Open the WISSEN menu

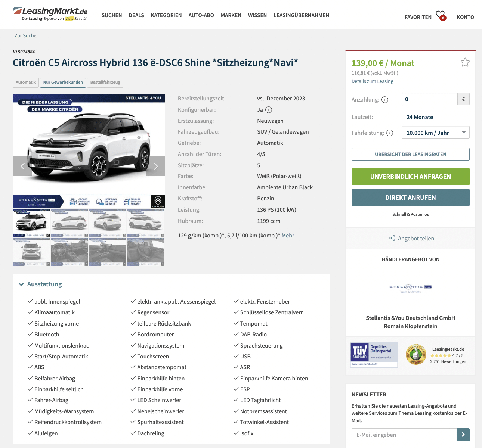257,15
